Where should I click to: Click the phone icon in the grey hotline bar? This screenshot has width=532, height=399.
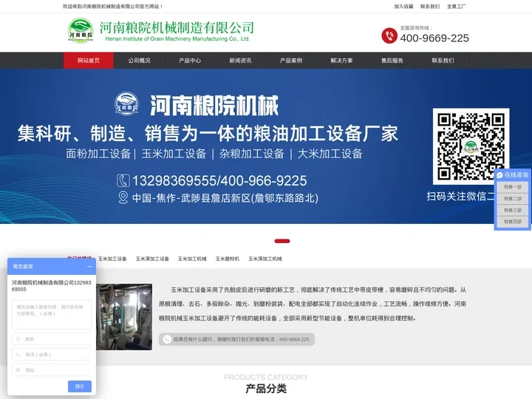pyautogui.click(x=167, y=339)
